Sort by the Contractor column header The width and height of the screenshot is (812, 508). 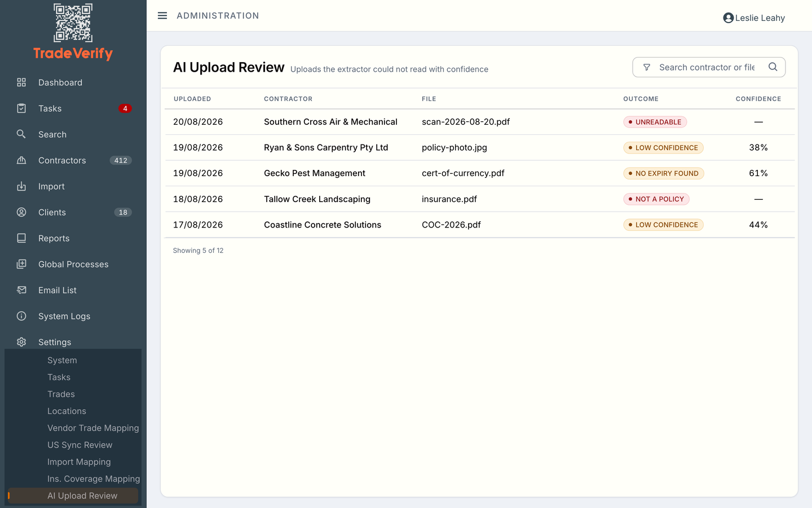288,99
